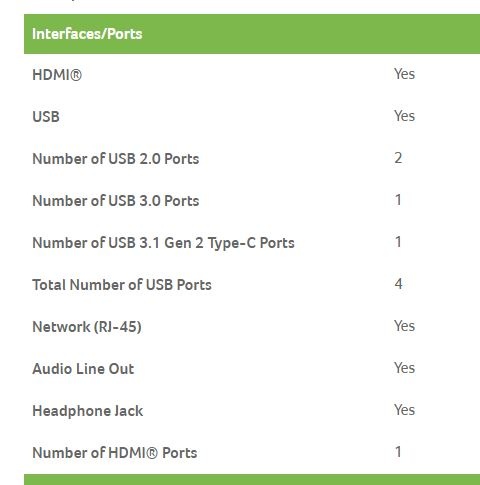Click the Yes value for HDMI®
Image resolution: width=480 pixels, height=485 pixels.
(404, 74)
